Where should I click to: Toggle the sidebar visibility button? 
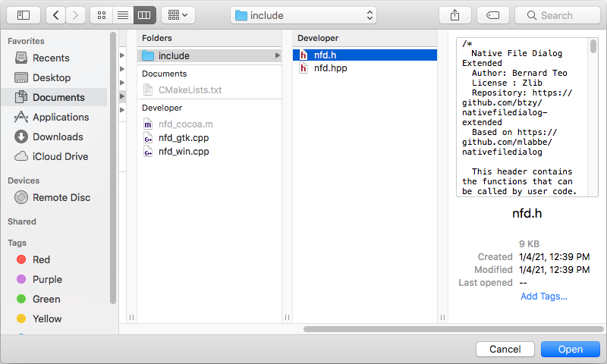(x=23, y=15)
